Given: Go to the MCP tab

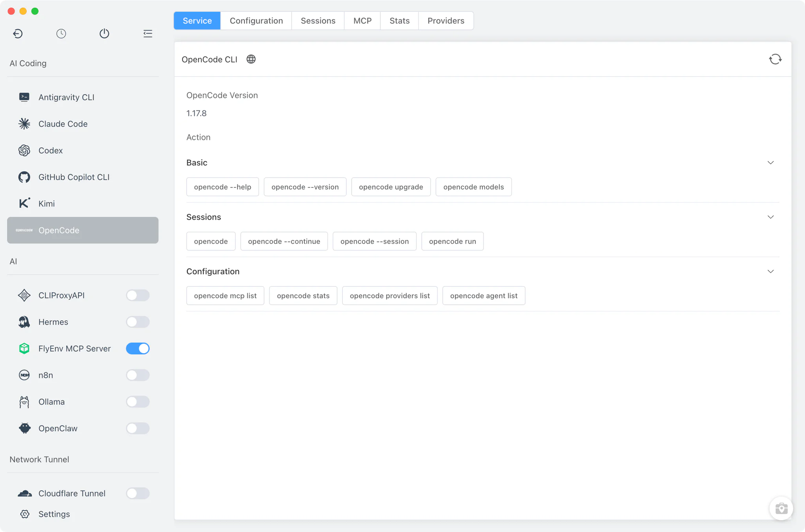Looking at the screenshot, I should (362, 21).
